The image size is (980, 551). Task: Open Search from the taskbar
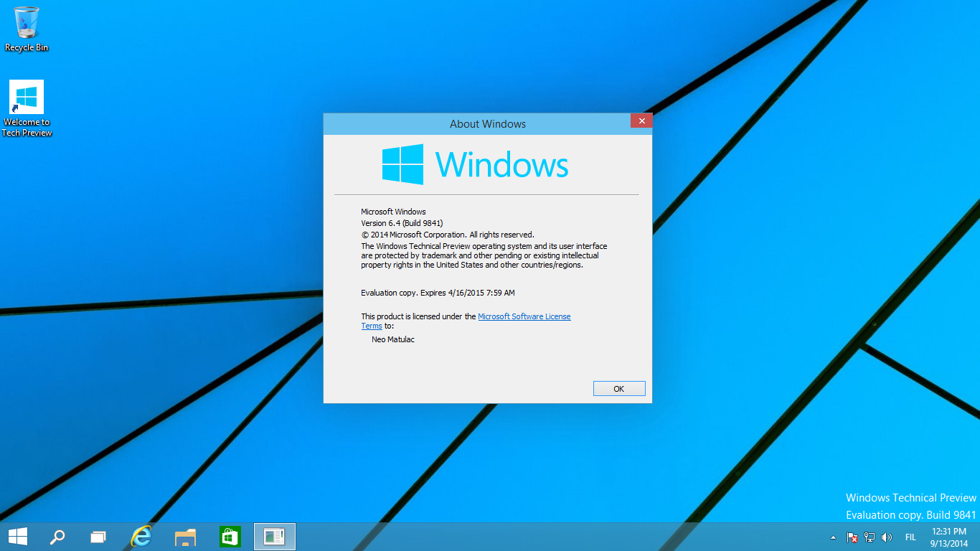[x=57, y=536]
